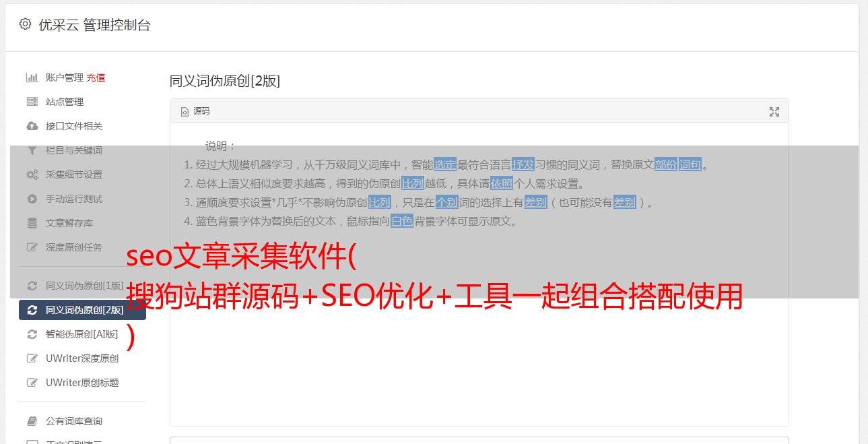Click the highlighted word 选定 in text
This screenshot has height=444, width=868.
pos(445,164)
